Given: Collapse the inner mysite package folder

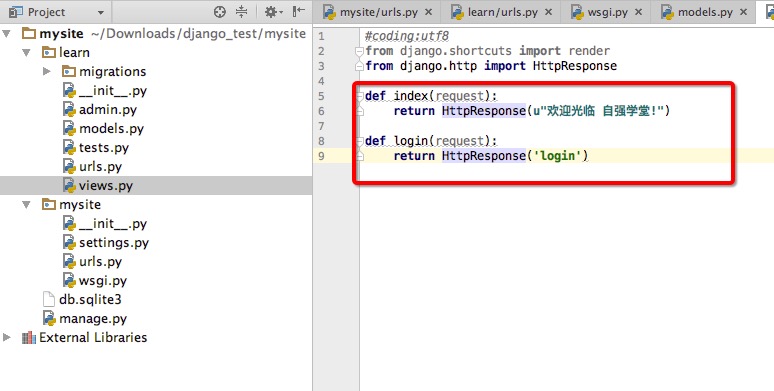Looking at the screenshot, I should pos(26,204).
